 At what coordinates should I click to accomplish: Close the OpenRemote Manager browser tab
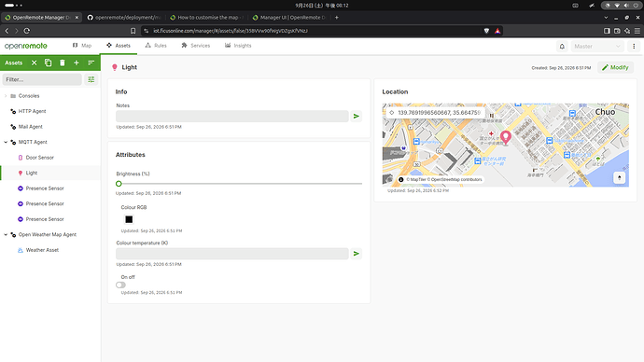coord(77,17)
